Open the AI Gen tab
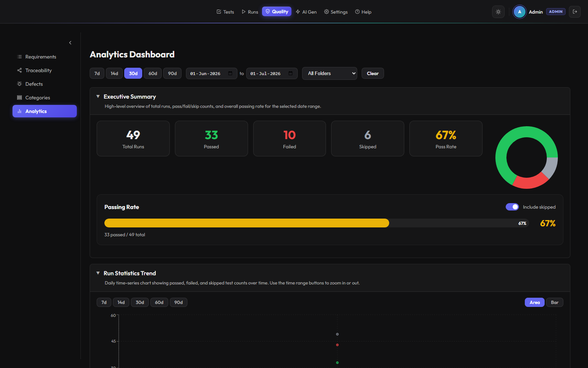 point(306,12)
